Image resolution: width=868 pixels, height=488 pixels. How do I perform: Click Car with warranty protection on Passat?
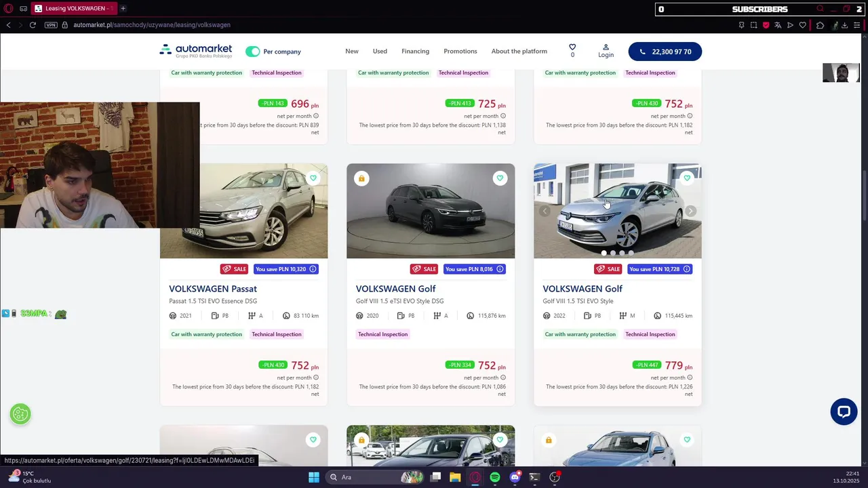[206, 334]
